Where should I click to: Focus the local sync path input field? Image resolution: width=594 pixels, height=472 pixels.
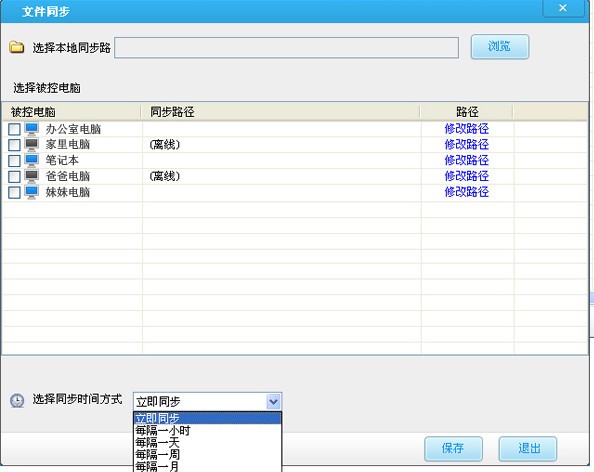pos(286,48)
